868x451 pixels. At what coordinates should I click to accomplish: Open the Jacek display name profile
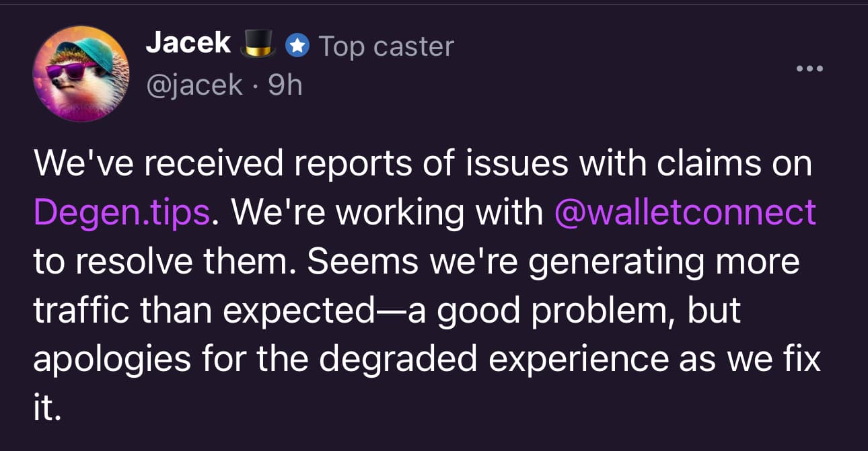click(x=188, y=45)
